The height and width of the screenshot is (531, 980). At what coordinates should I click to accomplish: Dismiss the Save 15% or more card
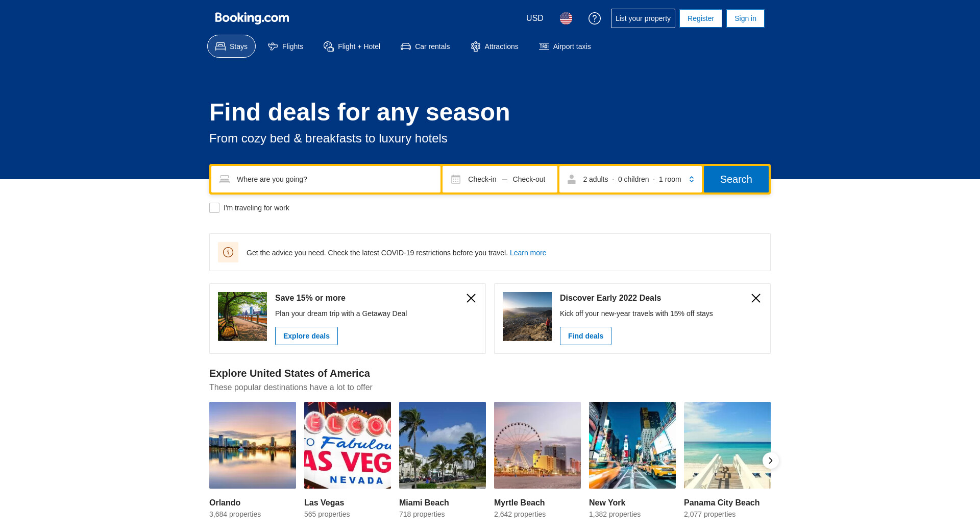[x=471, y=298]
